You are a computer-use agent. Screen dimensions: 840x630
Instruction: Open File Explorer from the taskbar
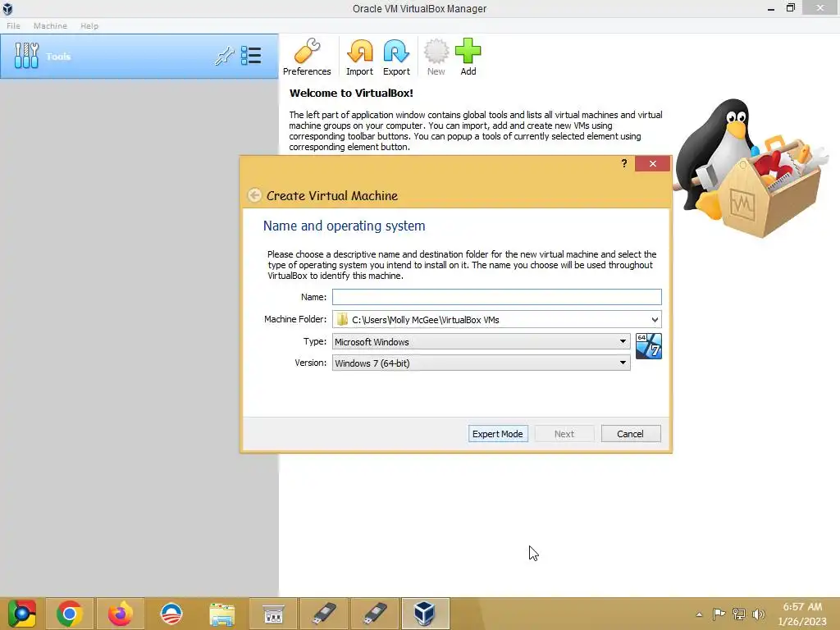[221, 614]
